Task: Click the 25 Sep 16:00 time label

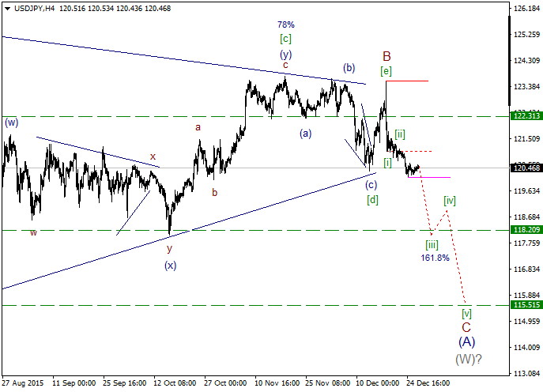Action: 125,383
